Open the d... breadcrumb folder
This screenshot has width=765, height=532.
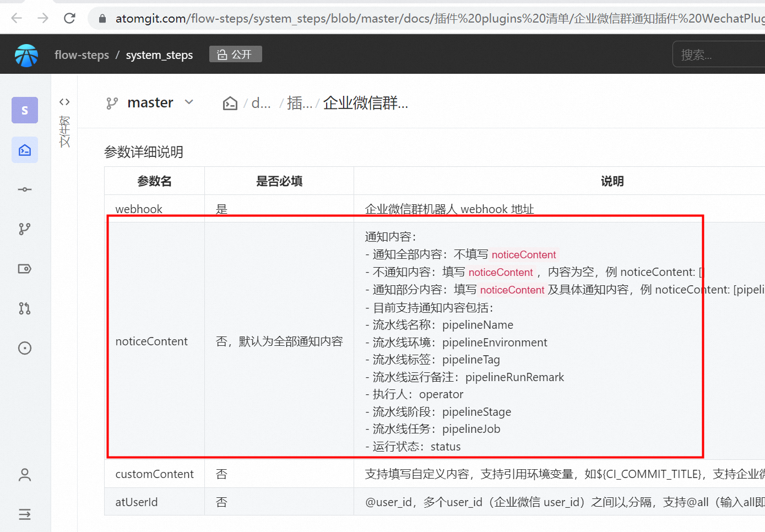pyautogui.click(x=261, y=103)
